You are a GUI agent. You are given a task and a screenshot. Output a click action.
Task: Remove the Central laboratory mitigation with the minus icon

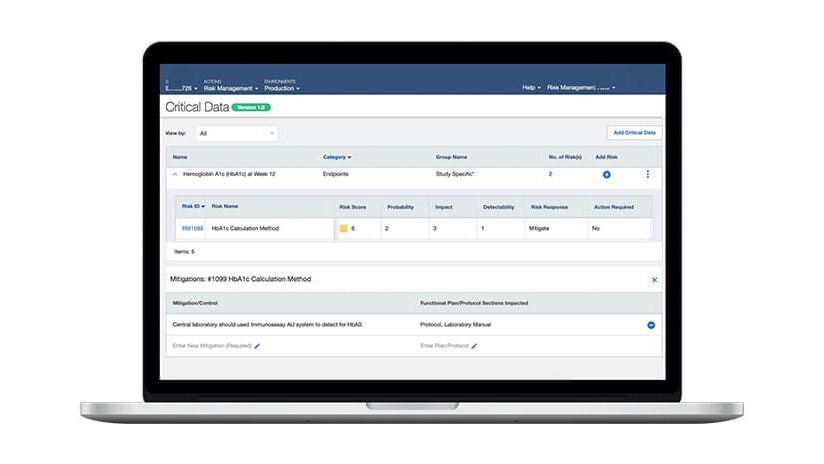(x=651, y=325)
